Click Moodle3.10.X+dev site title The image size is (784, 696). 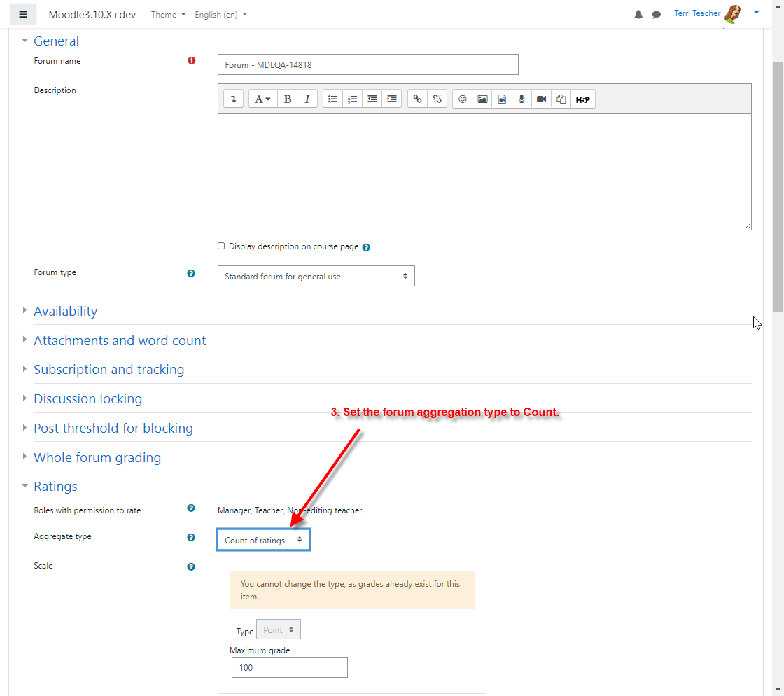92,15
